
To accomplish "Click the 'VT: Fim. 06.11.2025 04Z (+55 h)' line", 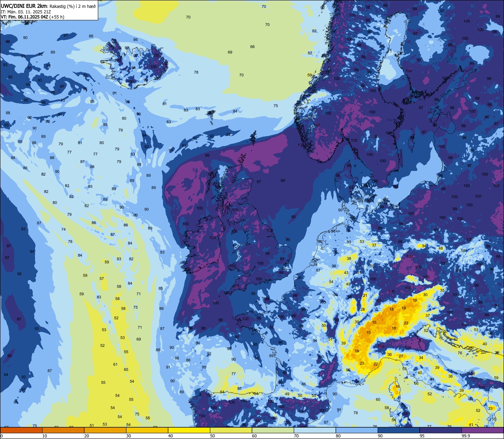I will [33, 17].
